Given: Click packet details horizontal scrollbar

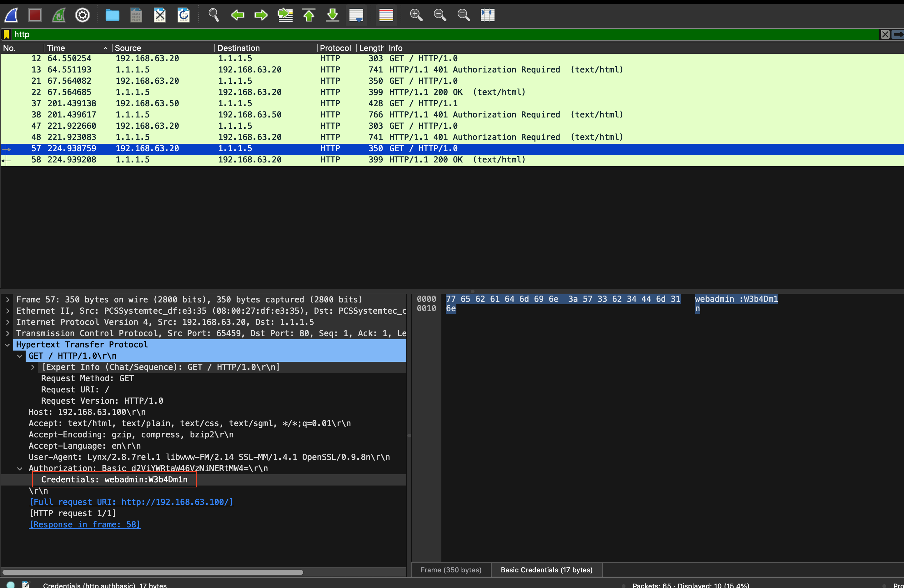Looking at the screenshot, I should [x=153, y=572].
